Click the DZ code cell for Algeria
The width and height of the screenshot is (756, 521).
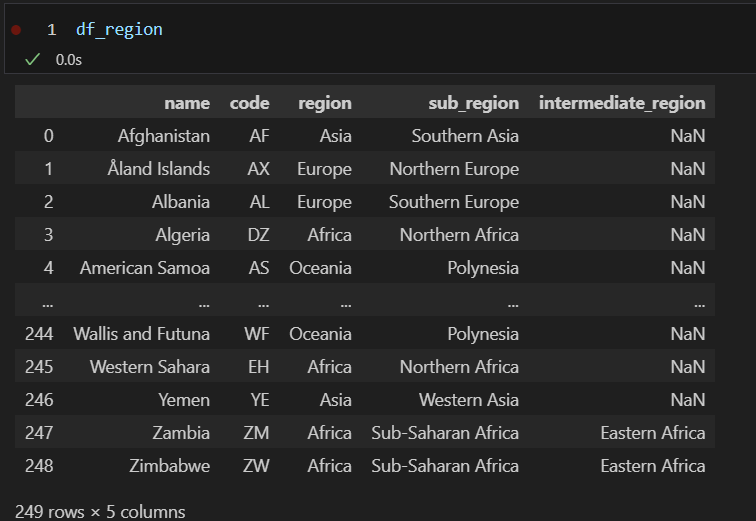coord(258,235)
